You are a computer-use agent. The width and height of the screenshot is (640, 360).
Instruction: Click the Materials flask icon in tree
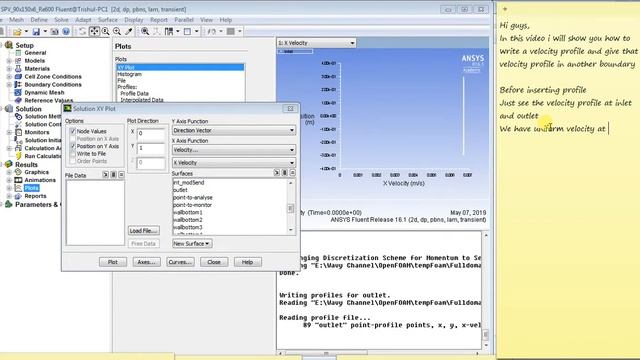[x=18, y=69]
